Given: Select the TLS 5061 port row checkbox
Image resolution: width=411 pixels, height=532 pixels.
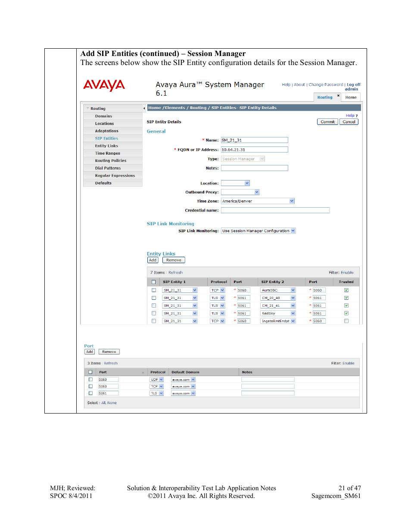Looking at the screenshot, I should pyautogui.click(x=90, y=393).
